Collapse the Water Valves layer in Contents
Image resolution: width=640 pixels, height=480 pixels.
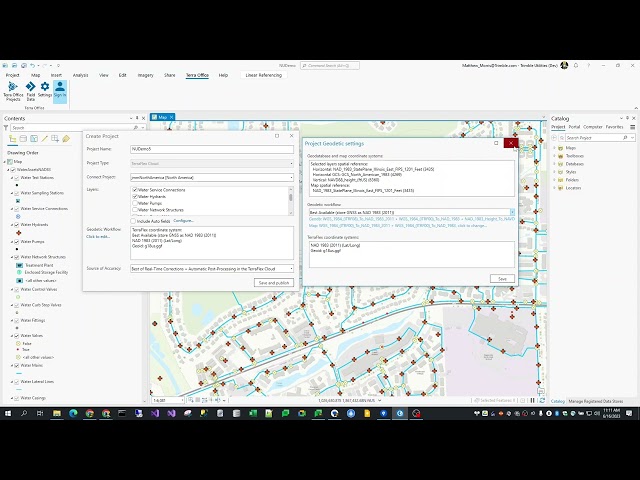pos(12,336)
